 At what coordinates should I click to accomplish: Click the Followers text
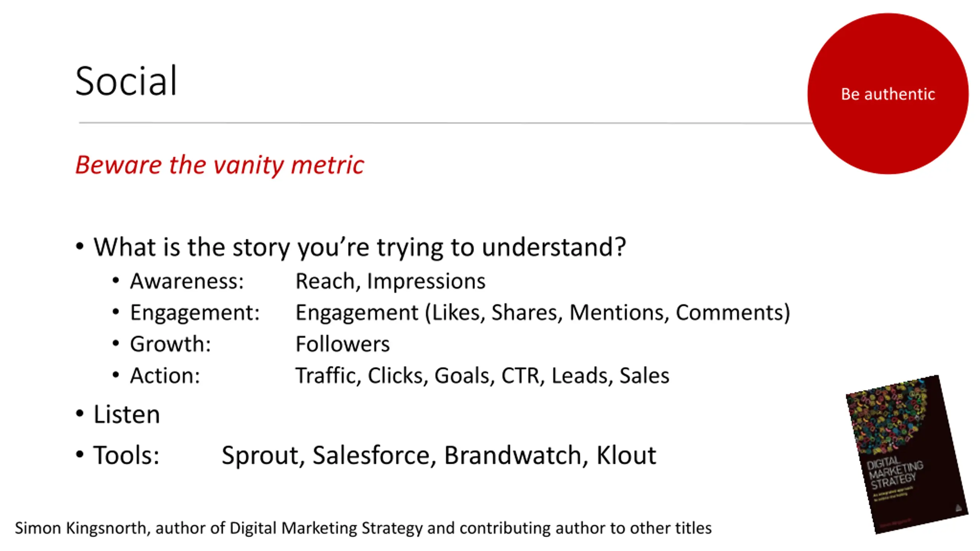(343, 344)
